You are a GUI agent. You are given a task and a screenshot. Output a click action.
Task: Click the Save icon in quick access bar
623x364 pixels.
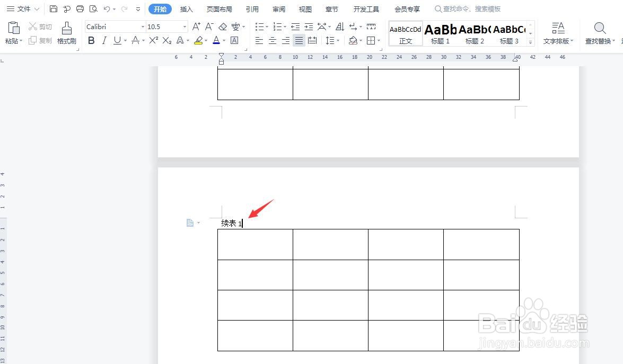click(53, 8)
